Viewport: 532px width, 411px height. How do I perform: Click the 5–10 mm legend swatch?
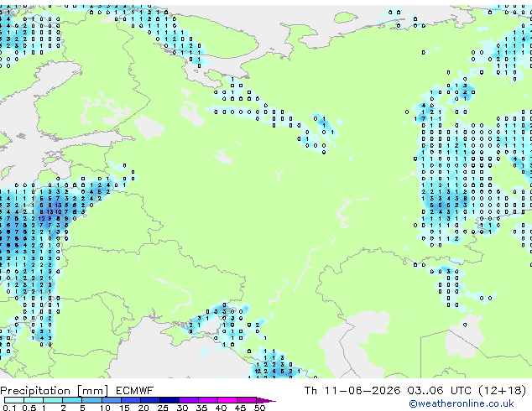pos(91,400)
